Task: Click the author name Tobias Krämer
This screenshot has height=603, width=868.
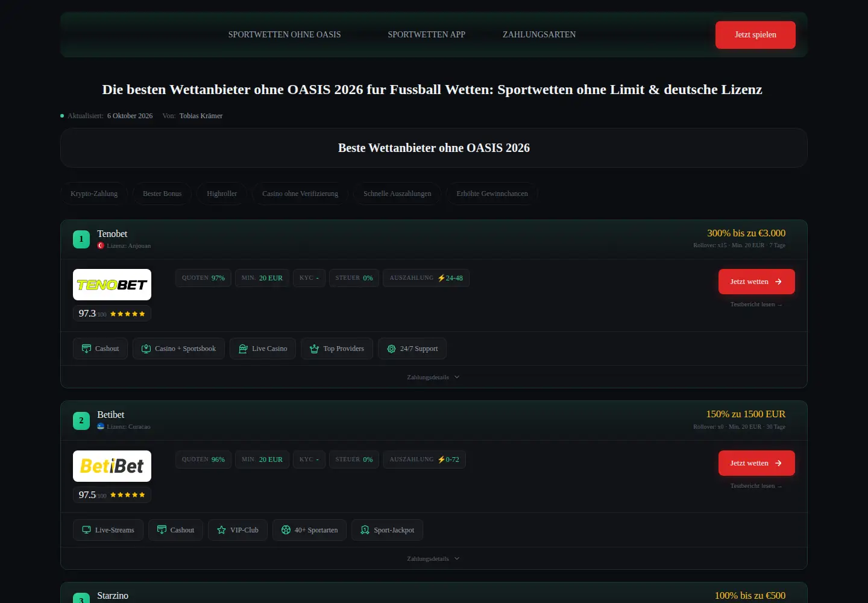Action: (x=201, y=116)
